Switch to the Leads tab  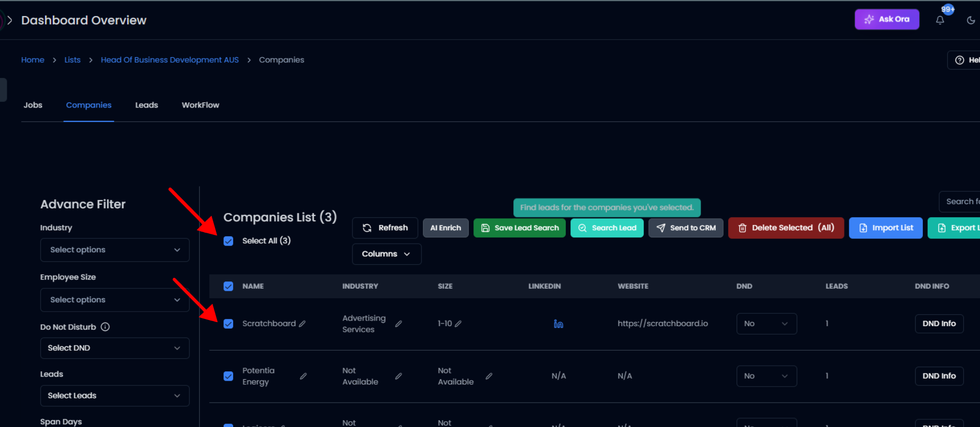click(146, 105)
